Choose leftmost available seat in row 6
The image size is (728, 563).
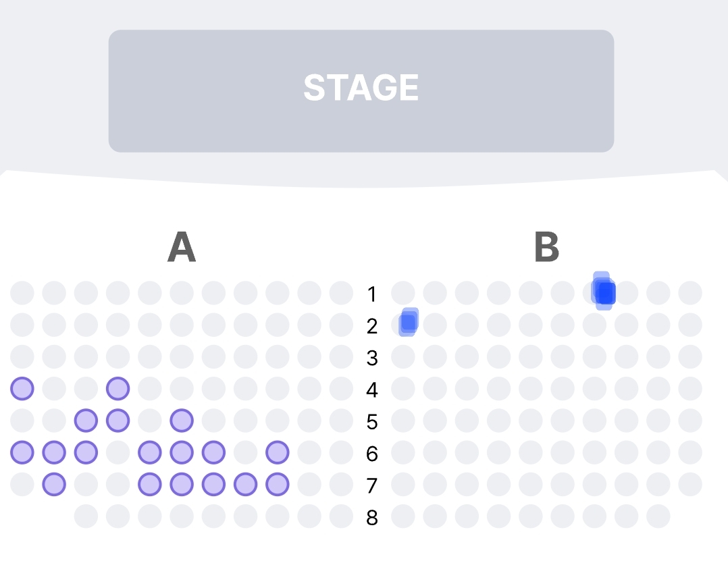click(22, 452)
